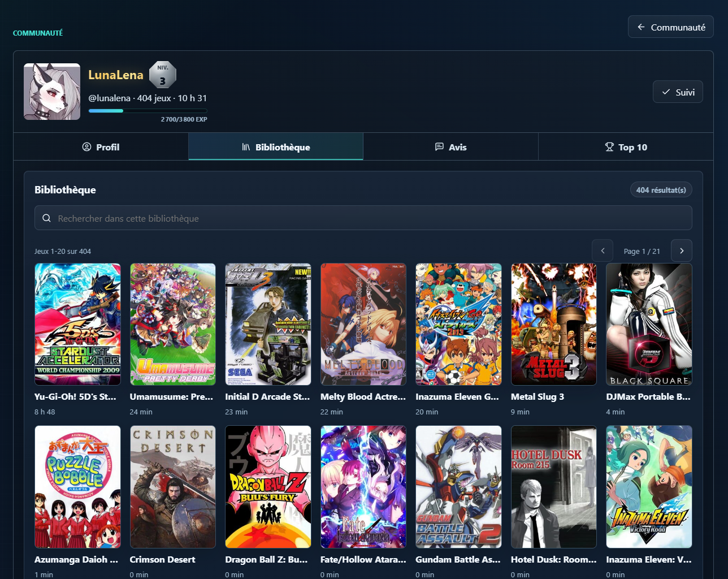Click the Profil user icon
The width and height of the screenshot is (728, 579).
click(86, 147)
